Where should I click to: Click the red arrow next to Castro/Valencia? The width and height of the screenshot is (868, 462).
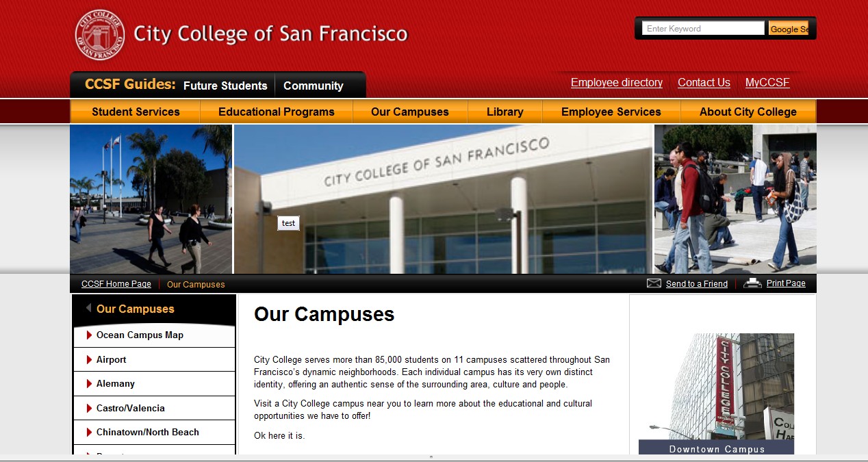click(x=89, y=408)
